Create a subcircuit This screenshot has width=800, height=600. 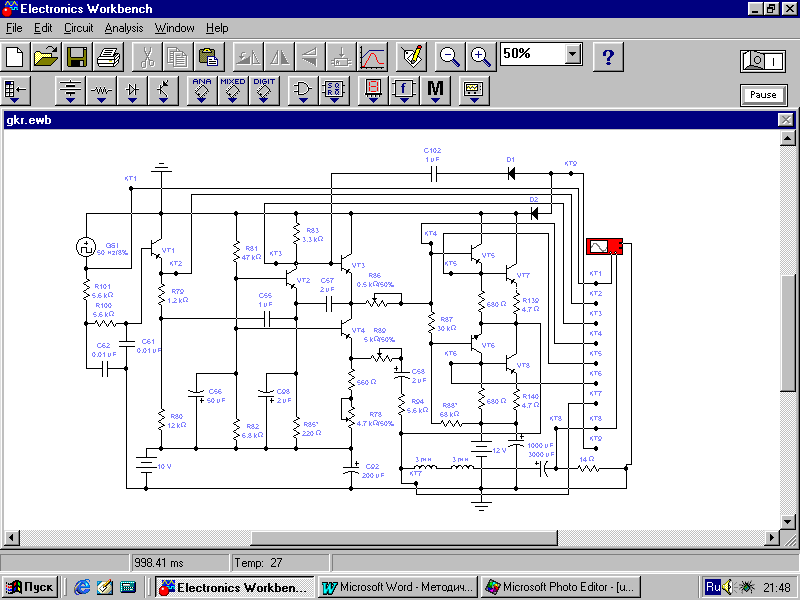pos(341,56)
